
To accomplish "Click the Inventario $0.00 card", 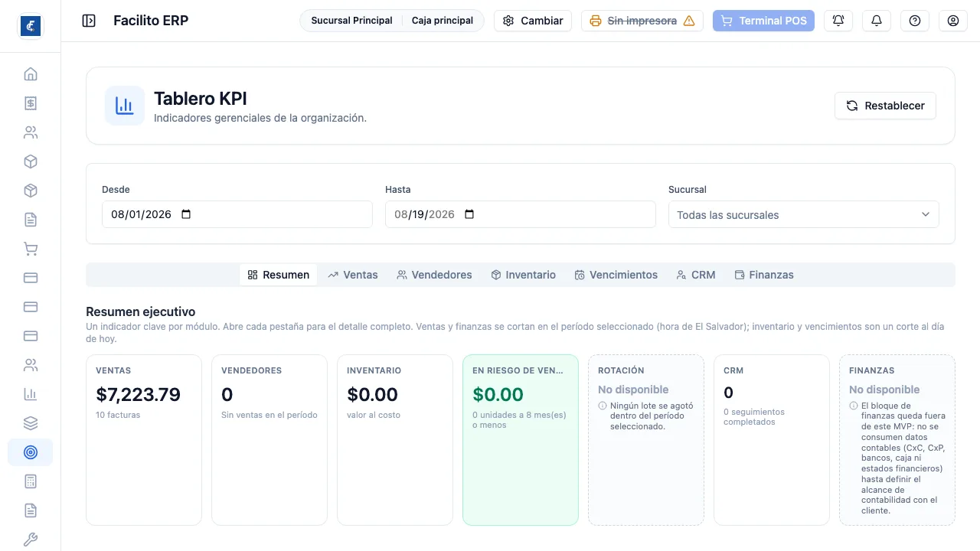I will 395,440.
